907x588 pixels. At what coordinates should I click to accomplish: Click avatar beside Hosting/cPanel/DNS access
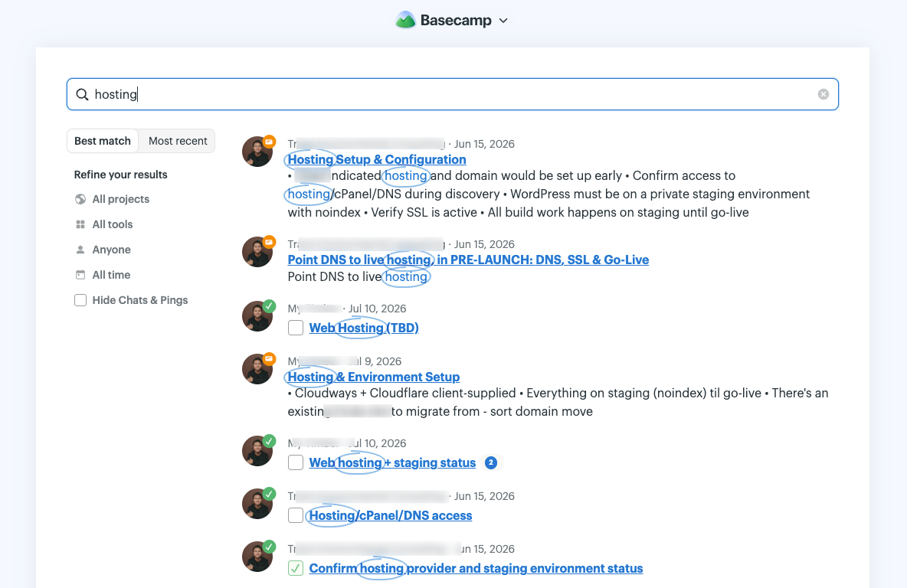(x=257, y=504)
